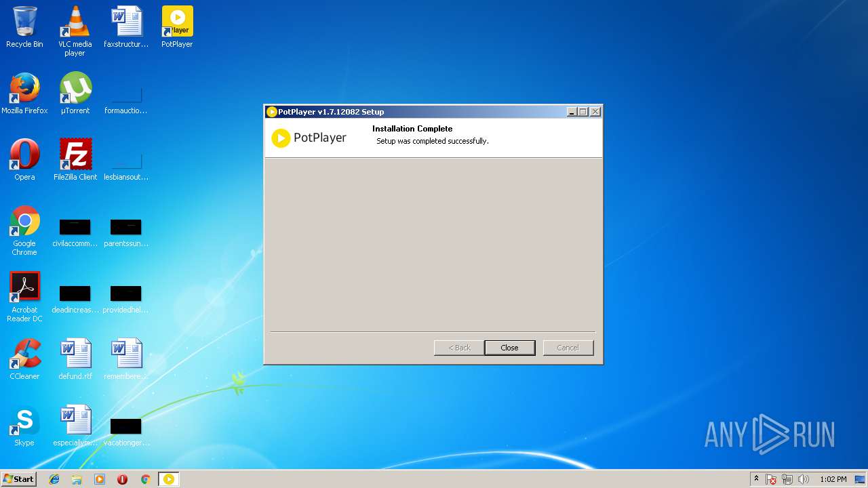The image size is (868, 488).
Task: Select the Opera desktop shortcut
Action: [24, 160]
